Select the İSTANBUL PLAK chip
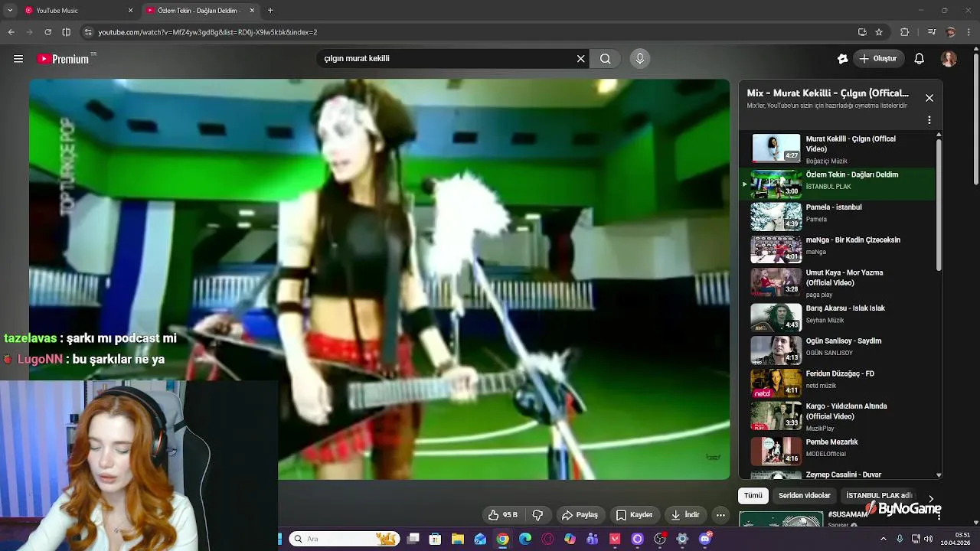 (x=879, y=496)
